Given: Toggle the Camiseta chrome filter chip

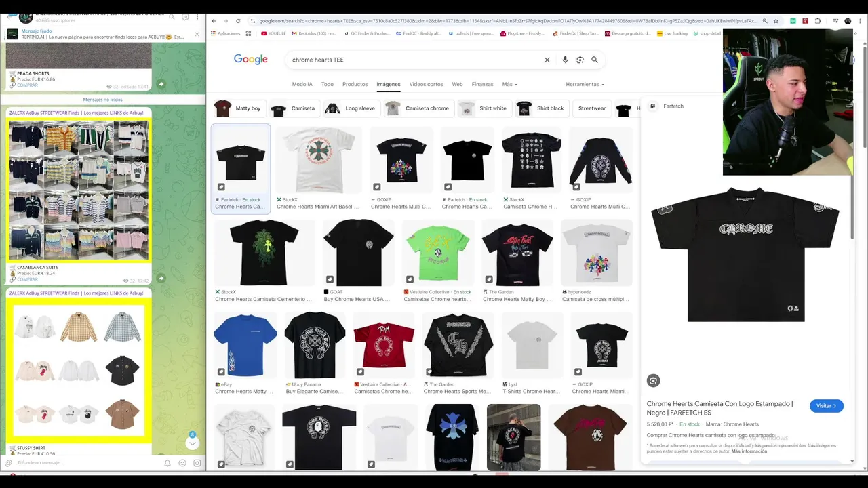Looking at the screenshot, I should [418, 108].
